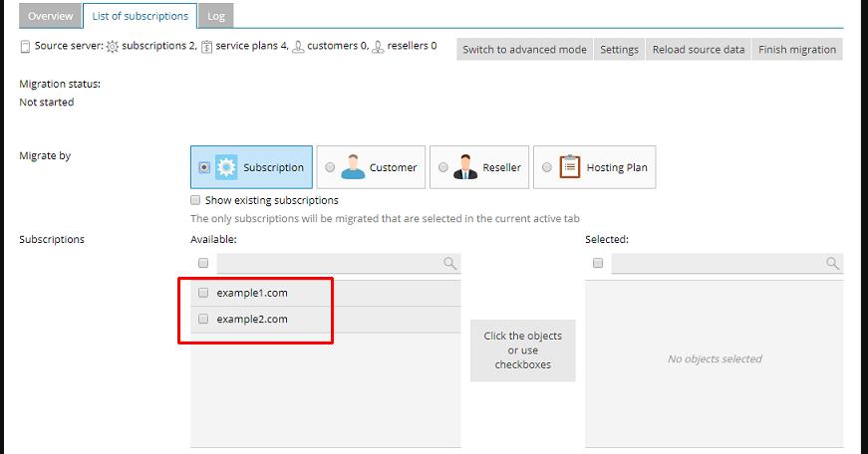Screen dimensions: 868x454
Task: Select the Hosting Plan radio button
Action: pos(546,167)
